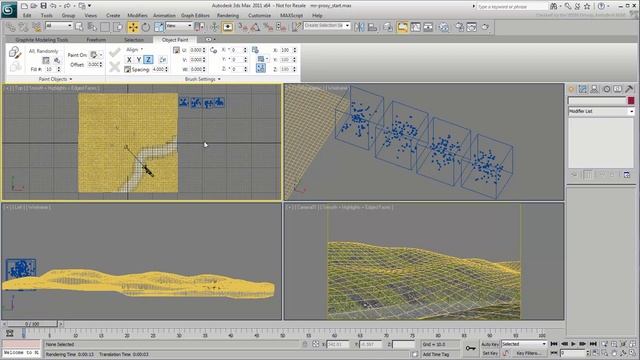Screen dimensions: 640x360
Task: Open the reference coordinate system View dropdown
Action: (x=179, y=26)
